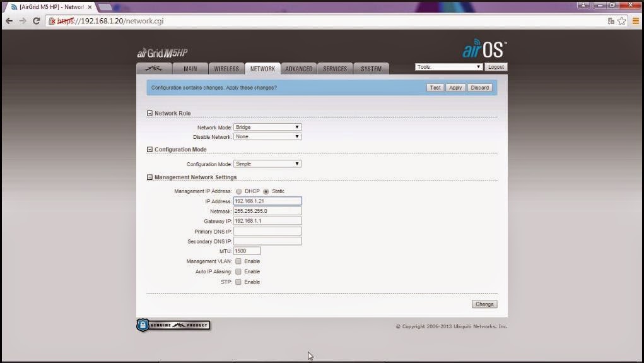
Task: Click the browser back arrow
Action: [9, 21]
